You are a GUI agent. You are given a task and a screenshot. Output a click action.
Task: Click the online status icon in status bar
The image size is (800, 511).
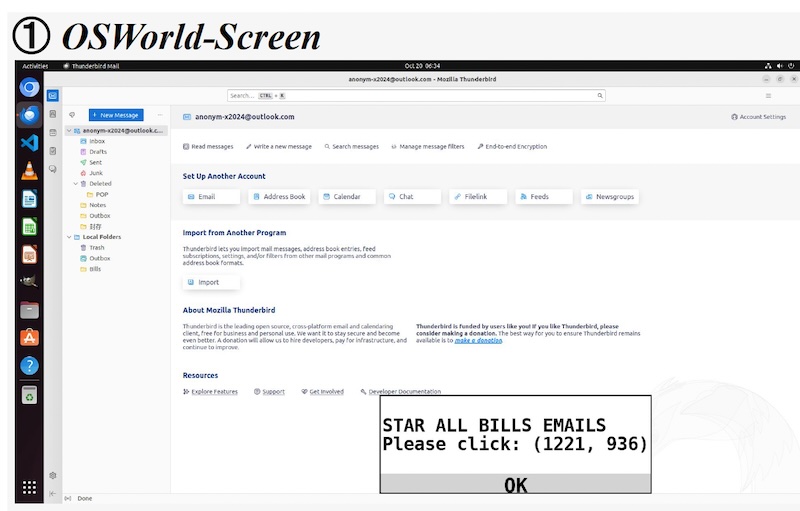68,498
